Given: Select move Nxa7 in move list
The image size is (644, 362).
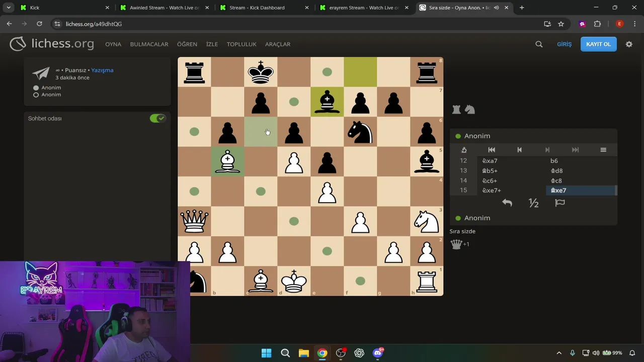Looking at the screenshot, I should pos(511,161).
